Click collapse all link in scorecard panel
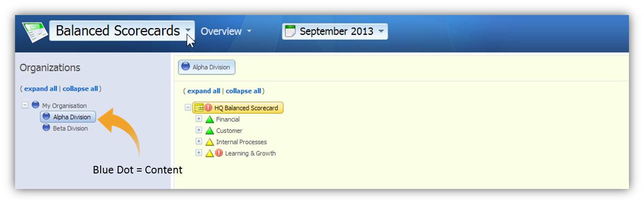 (243, 91)
